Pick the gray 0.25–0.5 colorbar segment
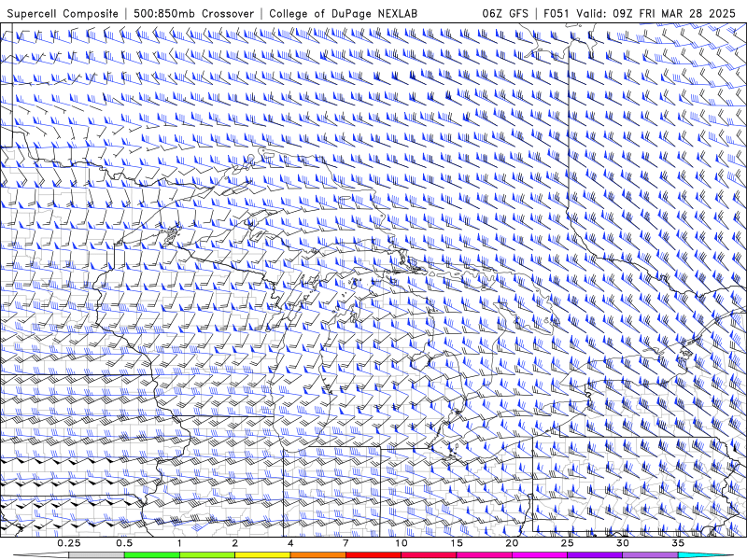Screen dimensions: 747x560 pos(97,555)
